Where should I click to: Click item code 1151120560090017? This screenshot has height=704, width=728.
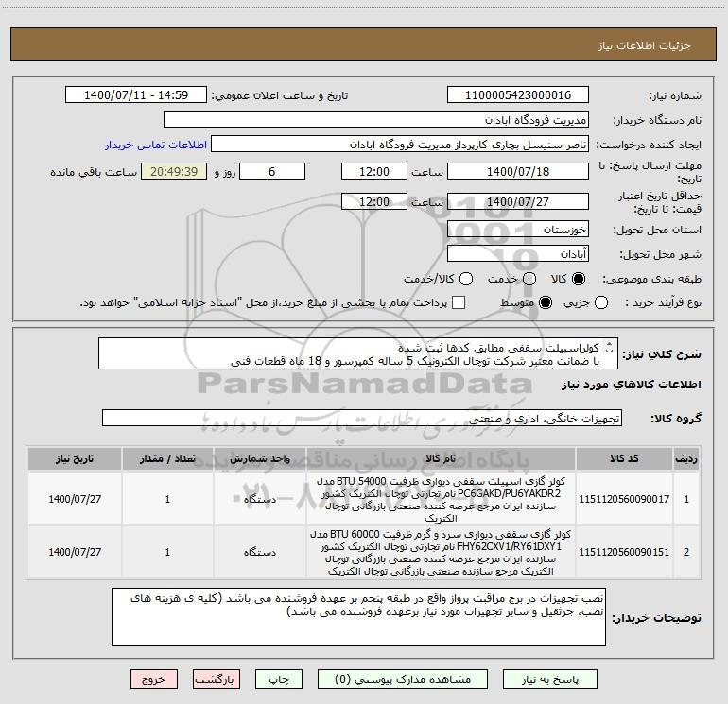point(624,499)
